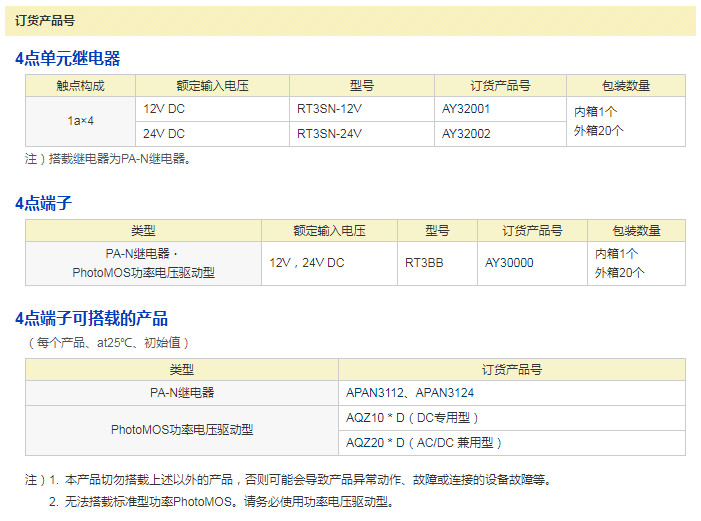Image resolution: width=701 pixels, height=521 pixels.
Task: Select AQZ10＊D DC专用型 entry
Action: [x=413, y=418]
